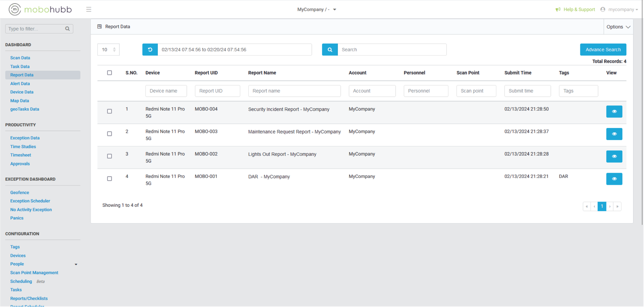Screen dimensions: 644x307
Task: Click the date range reset icon
Action: (150, 49)
